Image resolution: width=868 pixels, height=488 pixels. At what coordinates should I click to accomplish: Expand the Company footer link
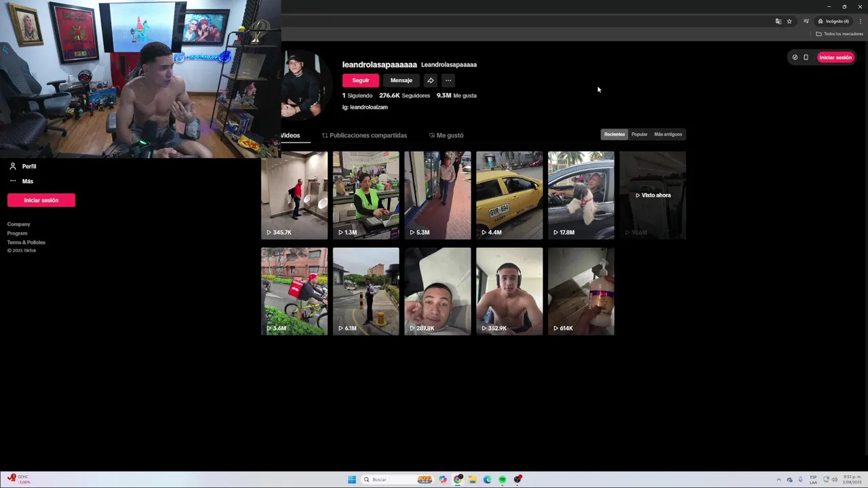point(19,224)
